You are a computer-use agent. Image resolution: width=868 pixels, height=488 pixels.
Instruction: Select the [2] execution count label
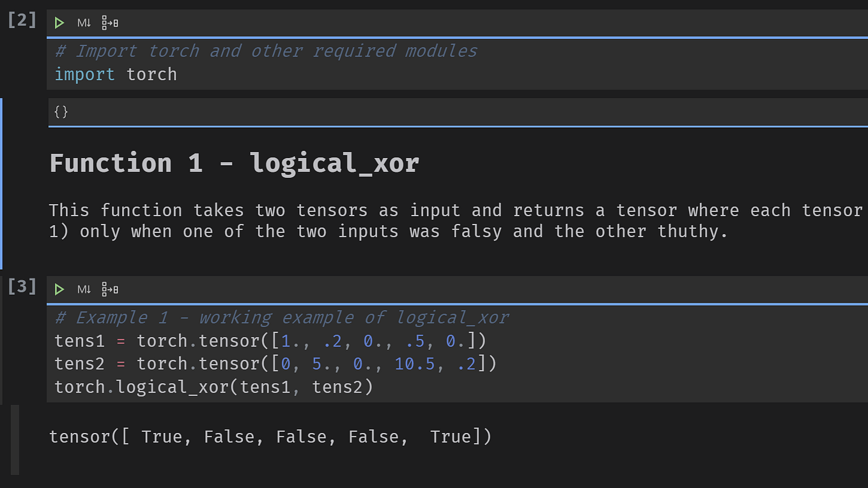tap(22, 20)
